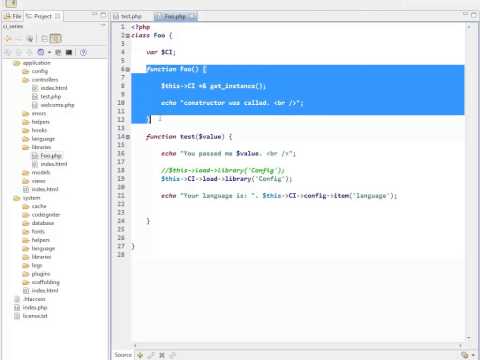
Task: Collapse fold marker for function Foo()
Action: 128,69
